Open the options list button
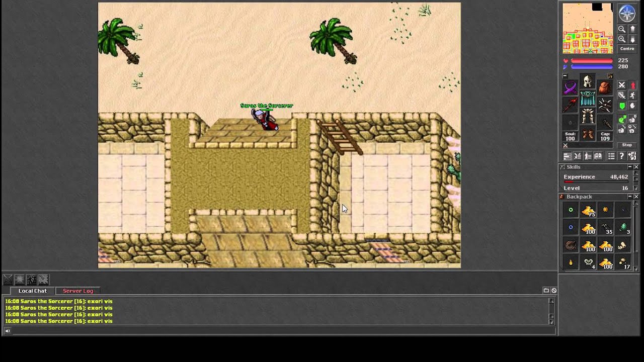The width and height of the screenshot is (644, 362). [611, 156]
